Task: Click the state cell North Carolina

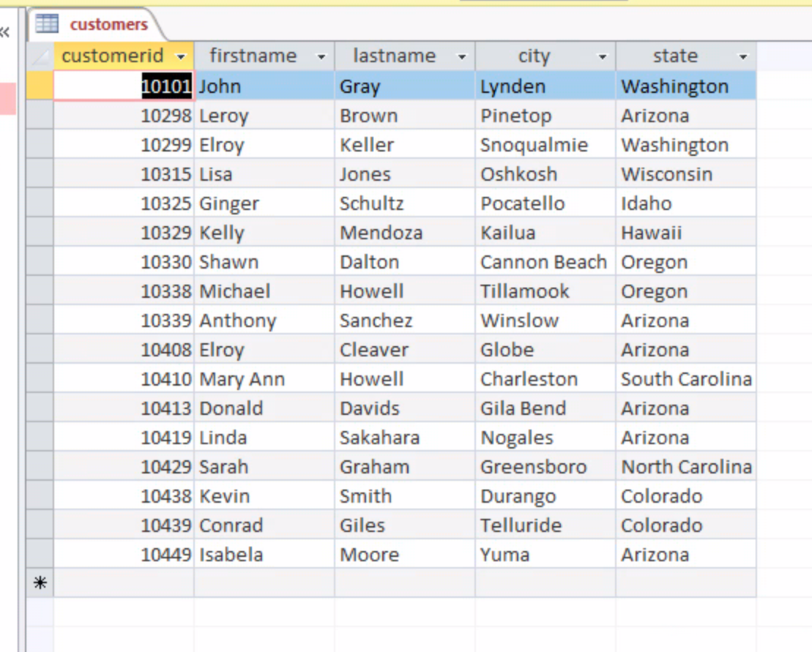Action: pos(686,465)
